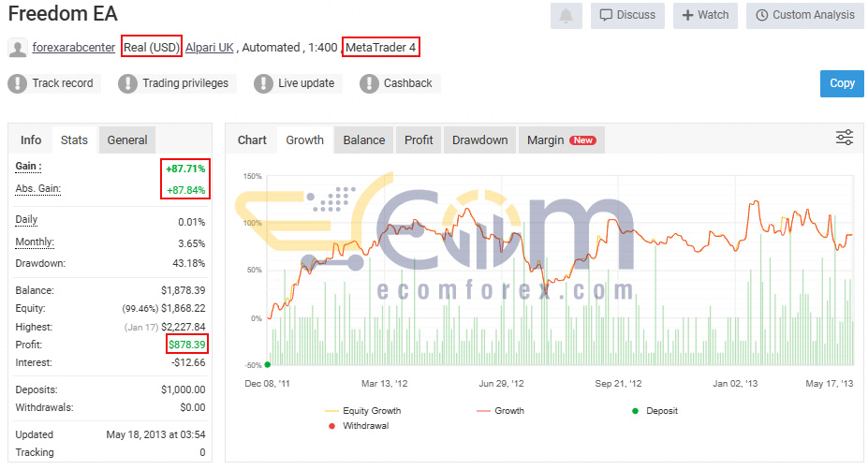Image resolution: width=868 pixels, height=470 pixels.
Task: Click the New badge on Margin tab
Action: [x=583, y=140]
